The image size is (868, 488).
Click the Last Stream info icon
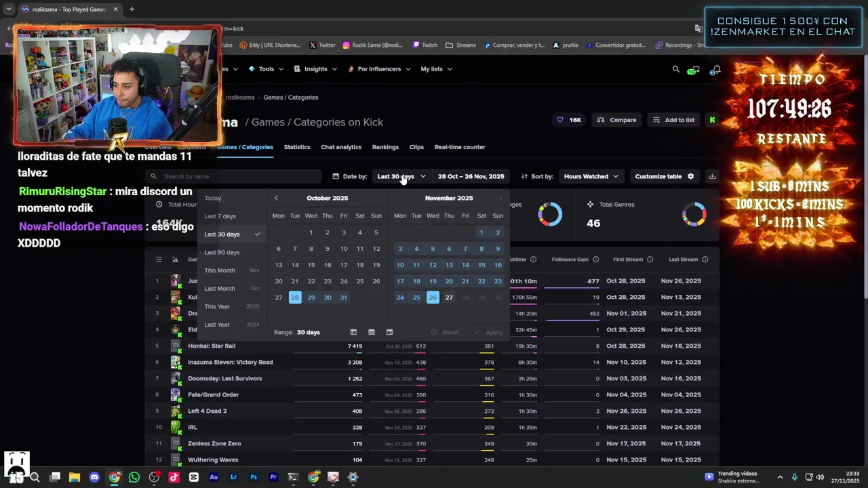pos(705,260)
